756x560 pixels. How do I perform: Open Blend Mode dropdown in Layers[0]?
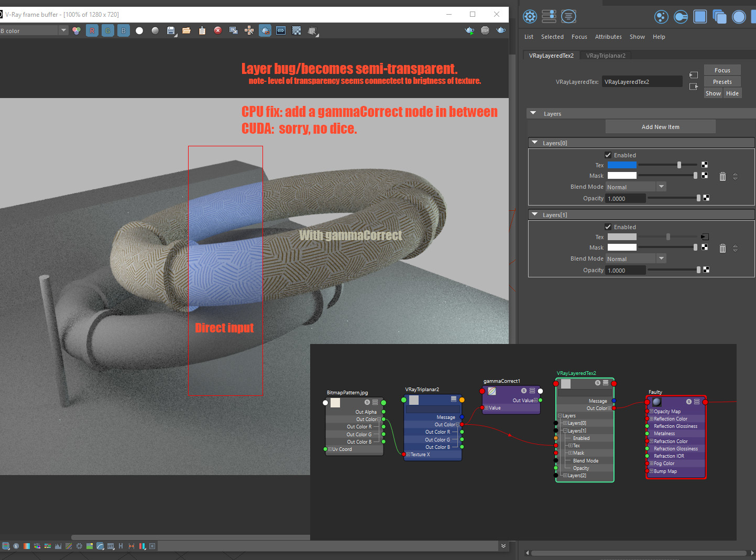tap(636, 187)
